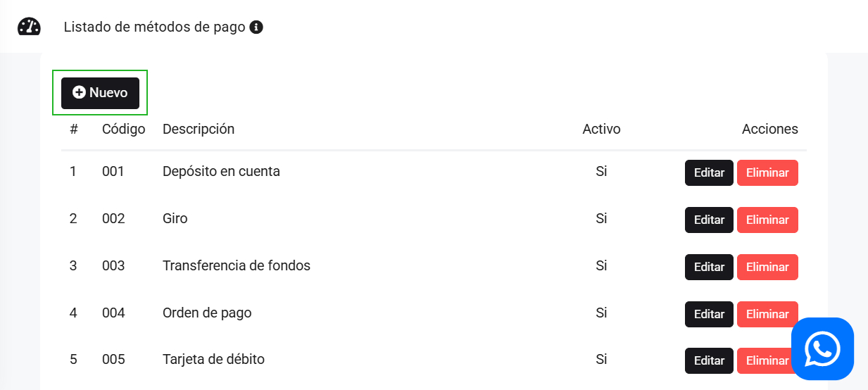Viewport: 868px width, 390px height.
Task: Open the WhatsApp chat widget
Action: tap(822, 348)
